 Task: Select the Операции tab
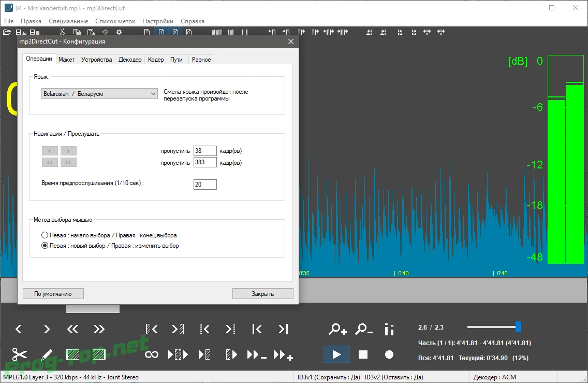click(x=39, y=59)
